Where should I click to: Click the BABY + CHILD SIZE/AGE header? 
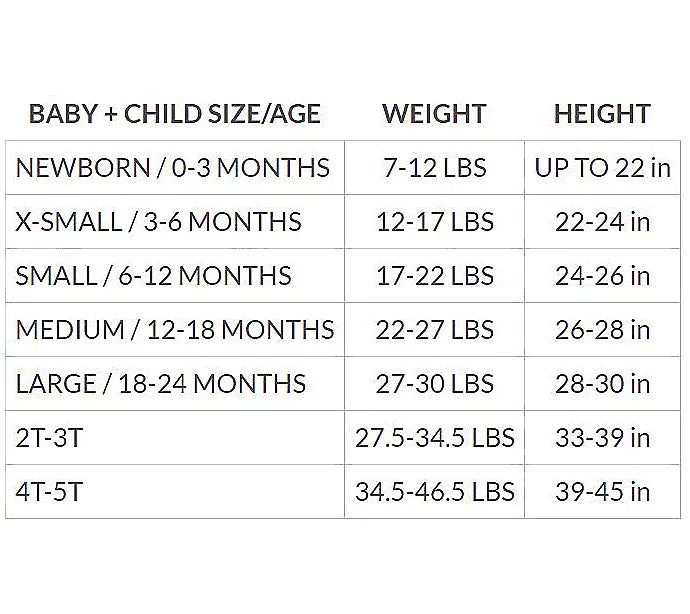click(x=175, y=114)
